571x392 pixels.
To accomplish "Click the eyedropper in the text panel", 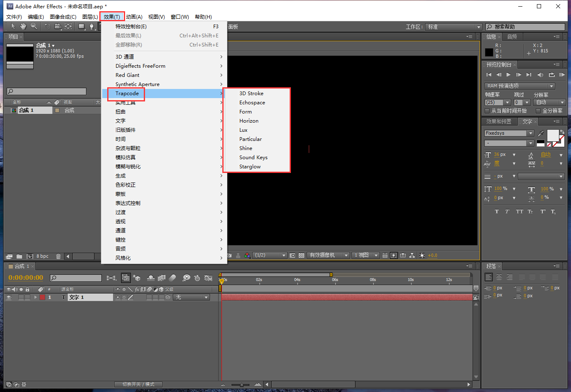I will pos(541,133).
